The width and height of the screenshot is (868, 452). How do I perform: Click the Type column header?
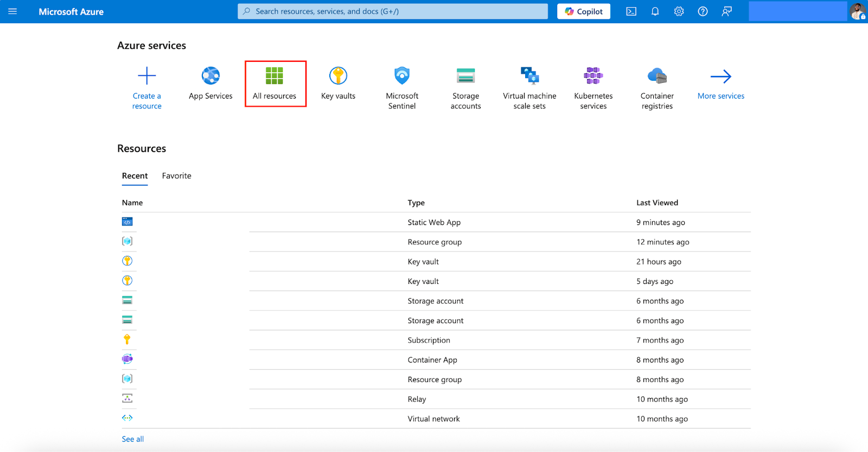tap(416, 203)
